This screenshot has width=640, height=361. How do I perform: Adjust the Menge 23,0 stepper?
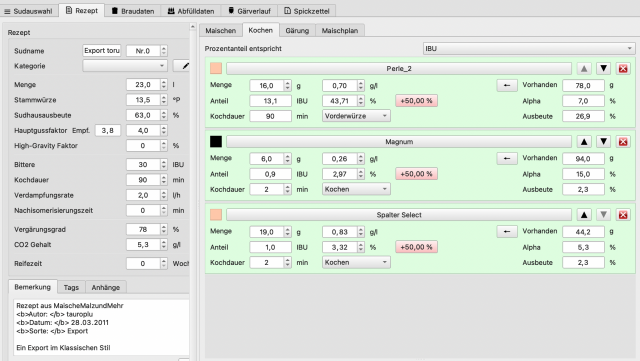pos(164,85)
